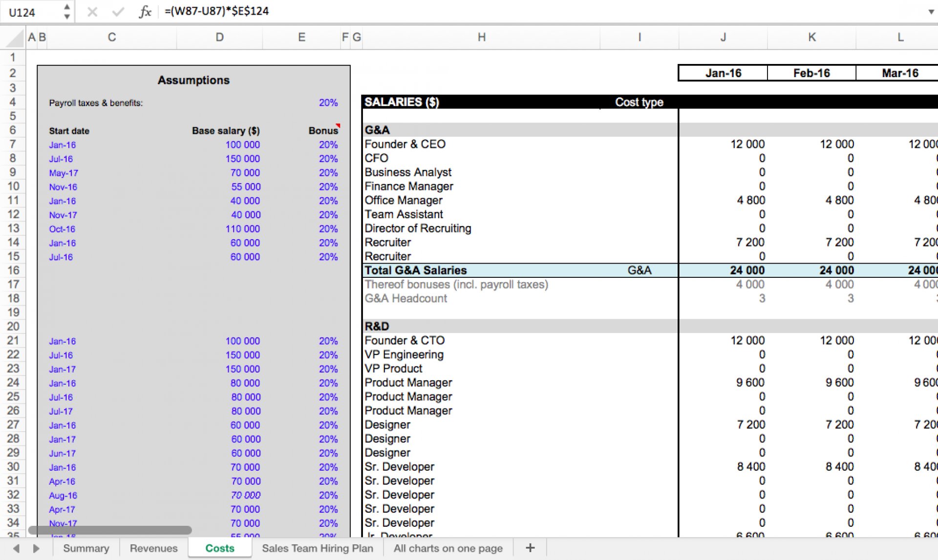The image size is (938, 560).
Task: Click the Office Manager label
Action: 404,200
